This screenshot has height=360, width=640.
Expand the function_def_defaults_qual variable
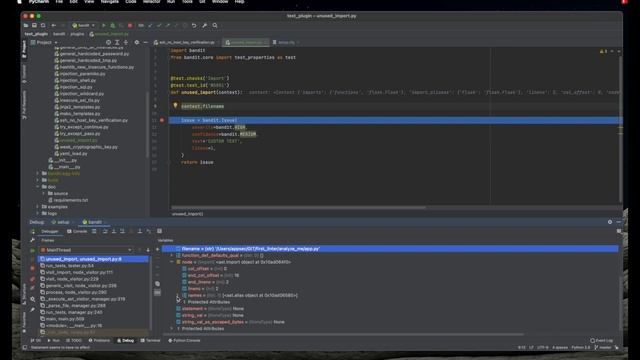(172, 256)
